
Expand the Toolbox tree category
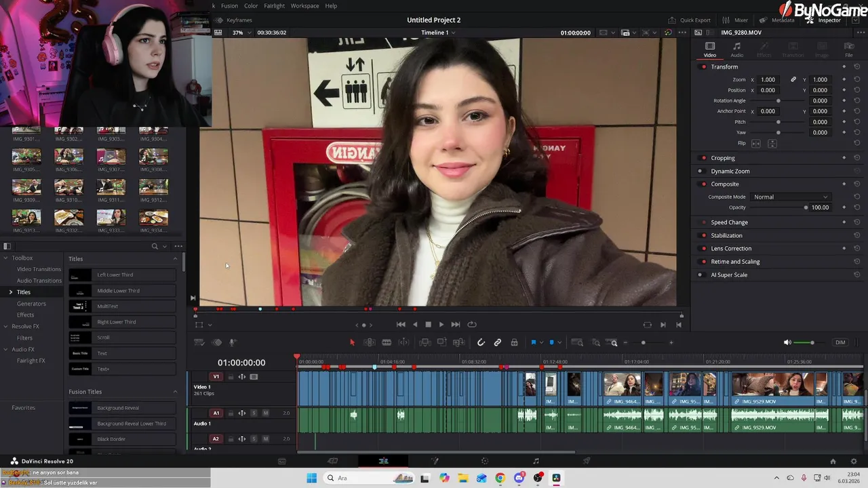click(6, 258)
